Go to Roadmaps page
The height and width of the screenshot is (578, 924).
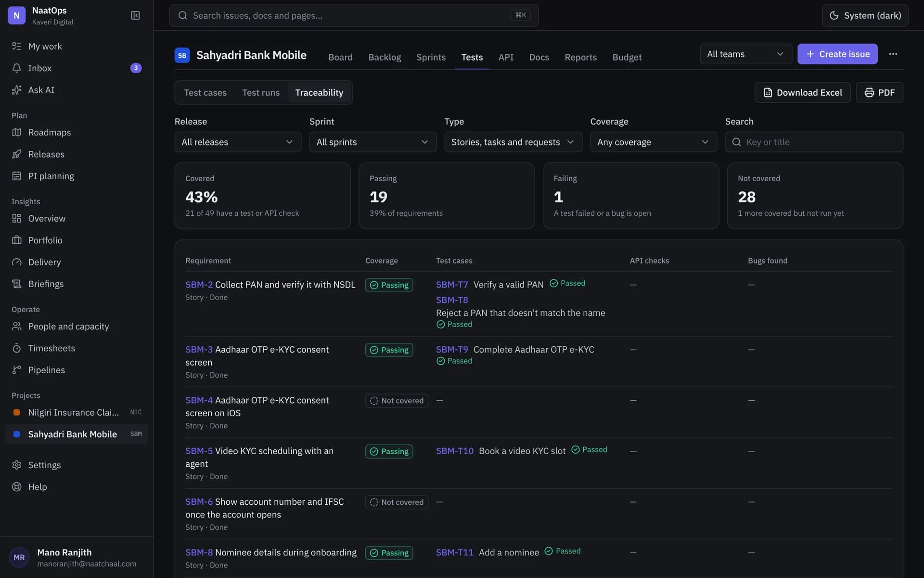77,132
